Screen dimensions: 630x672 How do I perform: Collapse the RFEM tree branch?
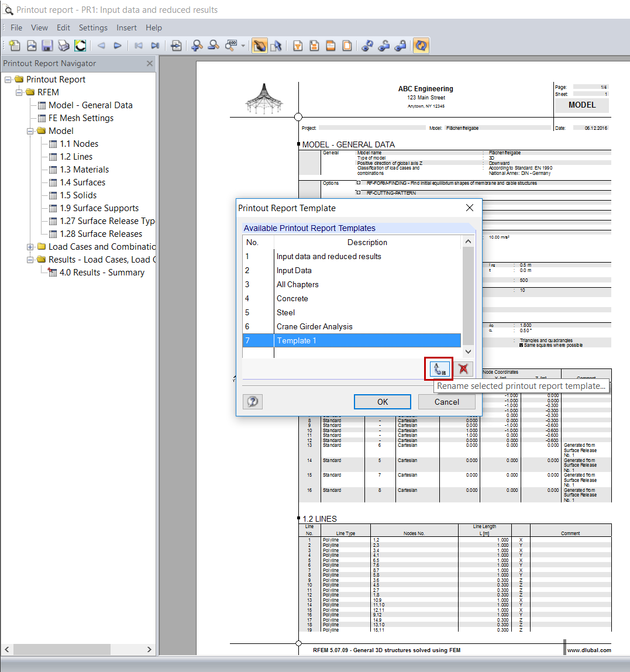[x=18, y=92]
